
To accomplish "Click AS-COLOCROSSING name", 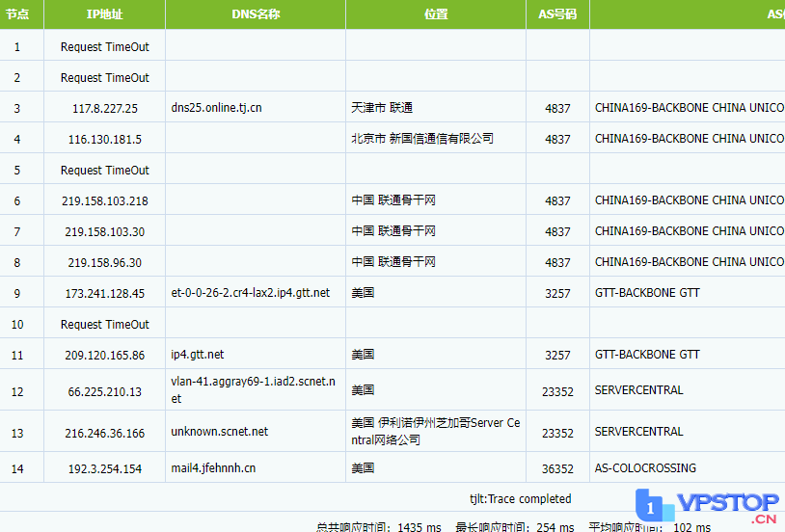I will tap(645, 468).
